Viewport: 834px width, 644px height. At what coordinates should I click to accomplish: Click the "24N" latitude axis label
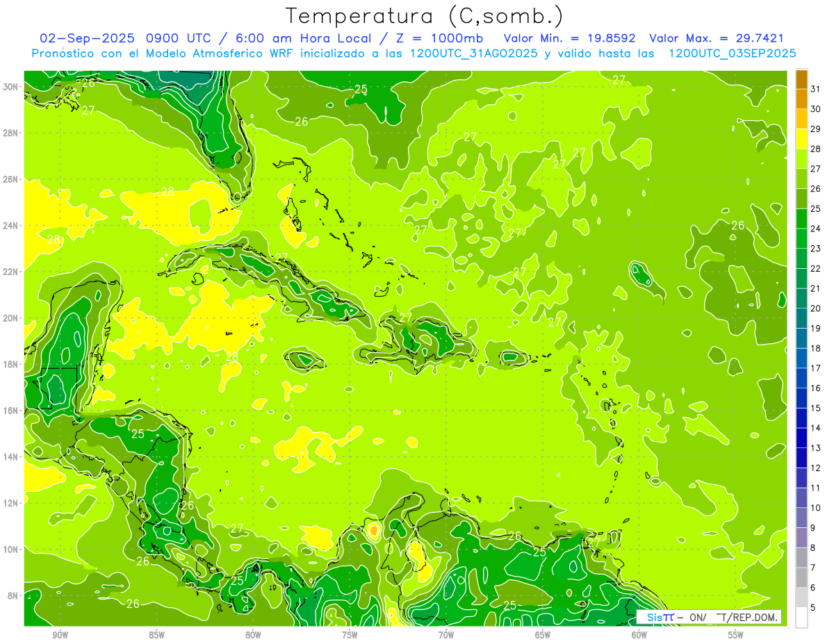(x=10, y=226)
